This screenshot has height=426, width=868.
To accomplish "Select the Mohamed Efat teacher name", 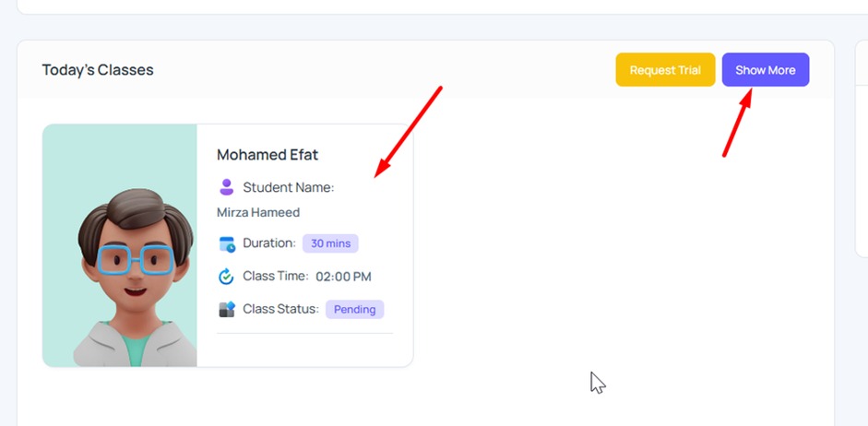I will [x=268, y=154].
